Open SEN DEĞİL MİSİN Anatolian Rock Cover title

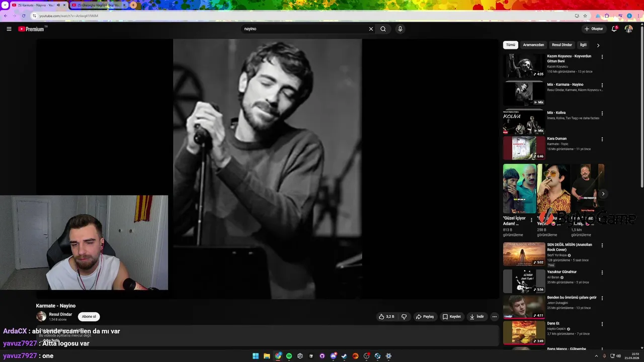click(x=570, y=247)
